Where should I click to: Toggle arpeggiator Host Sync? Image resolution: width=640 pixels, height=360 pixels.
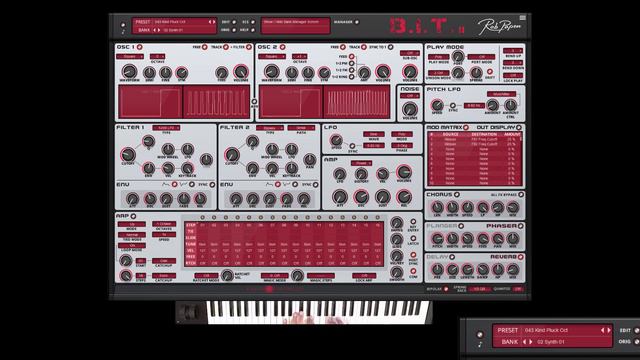(x=413, y=255)
